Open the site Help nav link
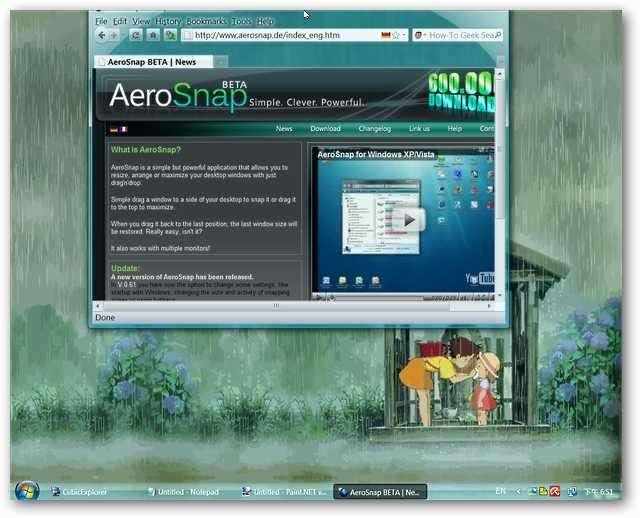Viewport: 640px width, 518px height. point(454,129)
